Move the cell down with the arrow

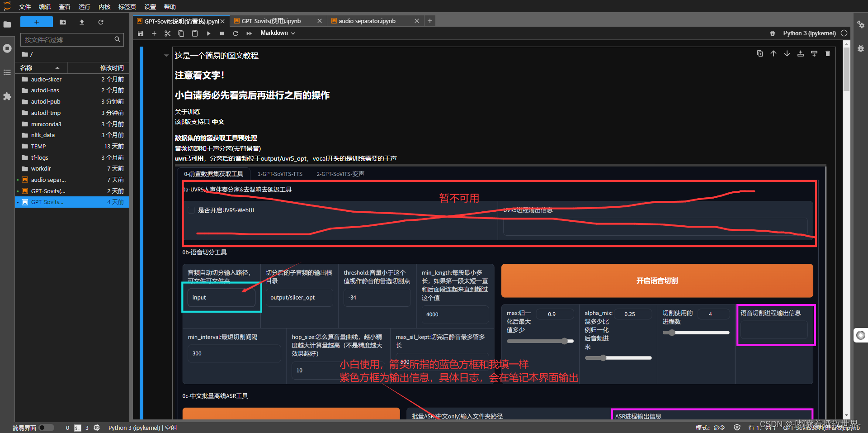[787, 53]
